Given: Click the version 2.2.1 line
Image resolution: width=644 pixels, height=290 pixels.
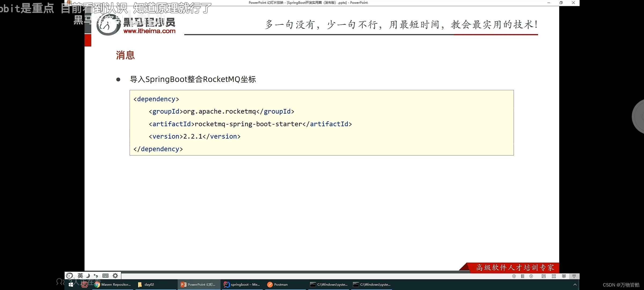Looking at the screenshot, I should 195,136.
